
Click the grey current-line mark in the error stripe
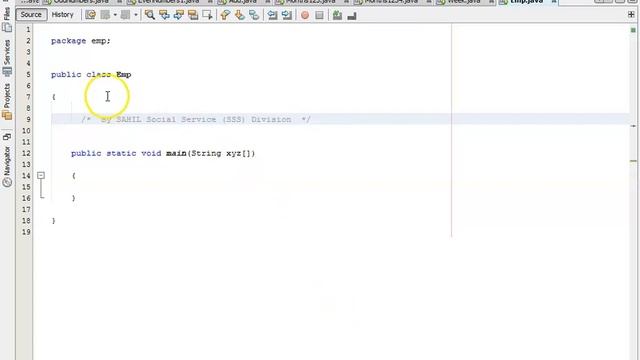coord(633,126)
